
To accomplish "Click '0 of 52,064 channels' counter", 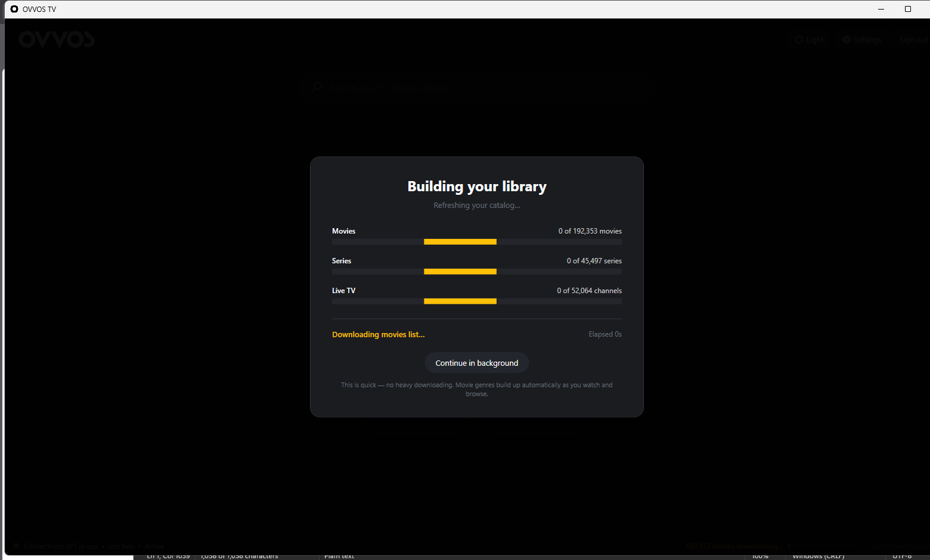I will coord(590,291).
